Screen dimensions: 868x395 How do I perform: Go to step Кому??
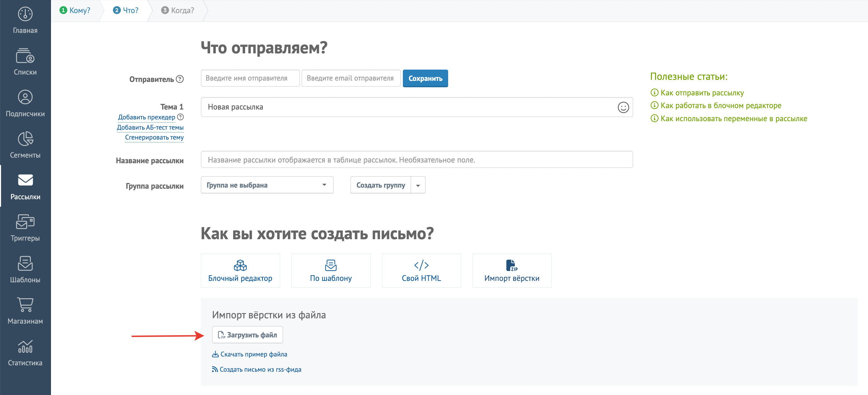click(x=75, y=11)
